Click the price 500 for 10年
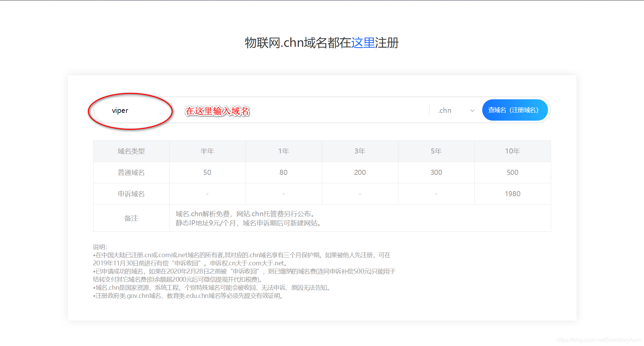Image resolution: width=644 pixels, height=346 pixels. click(512, 172)
